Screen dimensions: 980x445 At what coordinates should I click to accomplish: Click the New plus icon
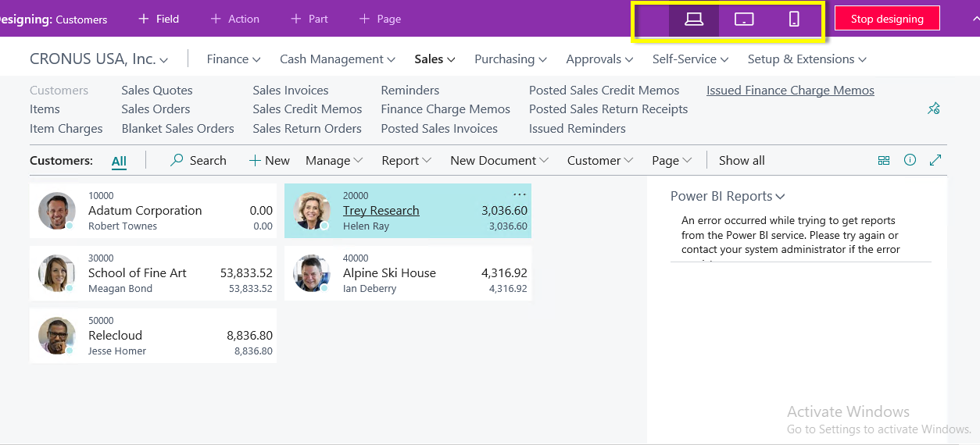pyautogui.click(x=255, y=160)
